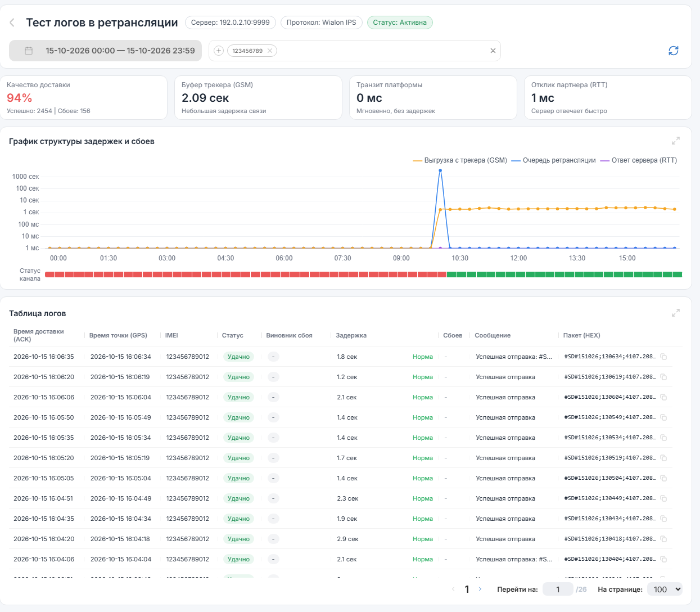The width and height of the screenshot is (700, 612).
Task: Sort by the Задержка column header
Action: [351, 335]
